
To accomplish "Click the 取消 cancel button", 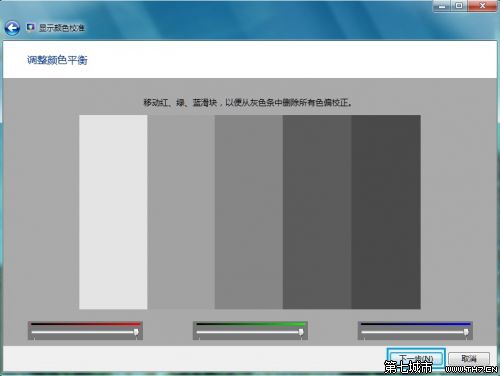I will 469,359.
